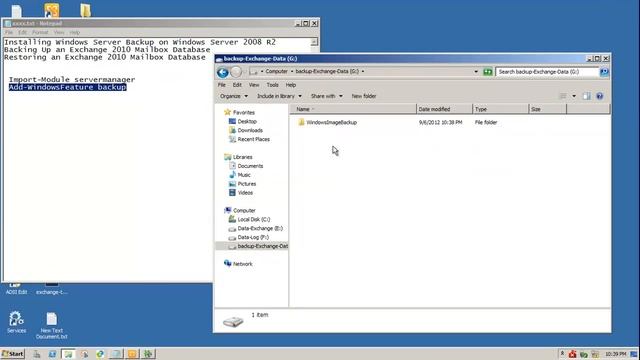Open the View menu in Explorer
Image resolution: width=640 pixels, height=360 pixels.
pyautogui.click(x=254, y=85)
